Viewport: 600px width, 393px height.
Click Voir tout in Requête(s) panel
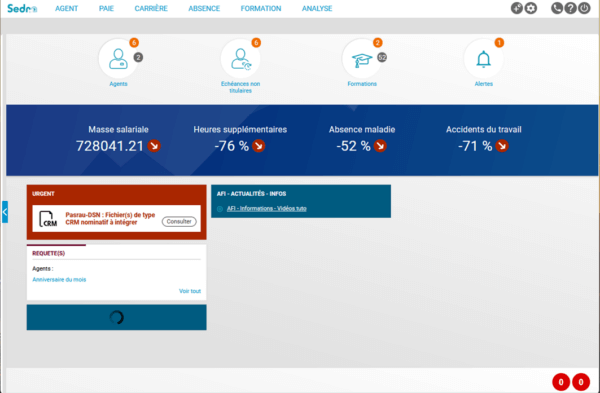(x=190, y=291)
